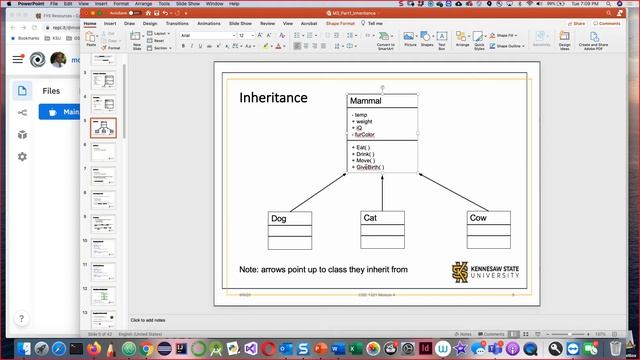Click the Comments button
This screenshot has width=640, height=360.
607,24
